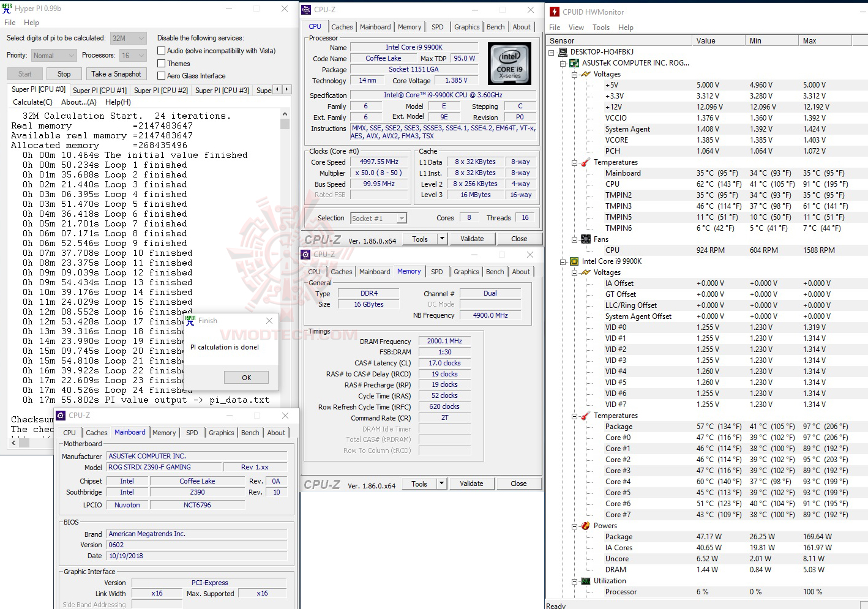
Task: Click the left tab-scroll arrow in Hyper PI
Action: [277, 89]
